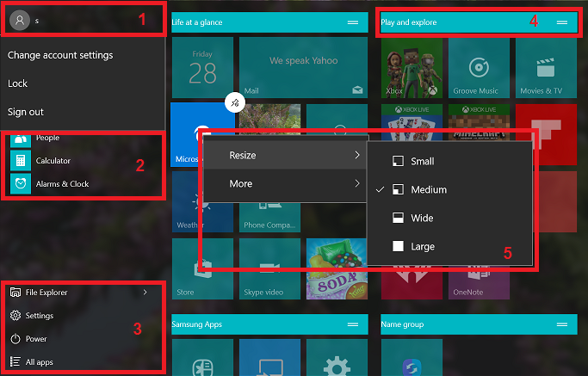Expand the More submenu arrow
This screenshot has width=588, height=376.
[x=357, y=183]
